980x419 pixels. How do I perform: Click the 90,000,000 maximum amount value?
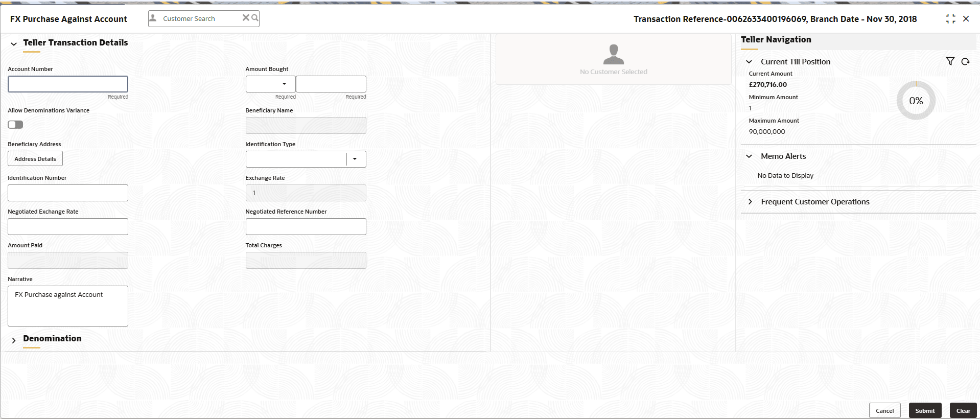point(767,132)
